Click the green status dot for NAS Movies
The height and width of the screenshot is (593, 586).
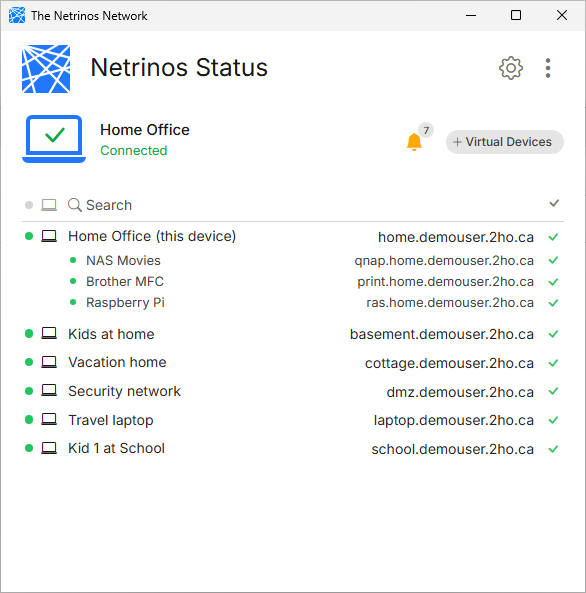pyautogui.click(x=73, y=260)
